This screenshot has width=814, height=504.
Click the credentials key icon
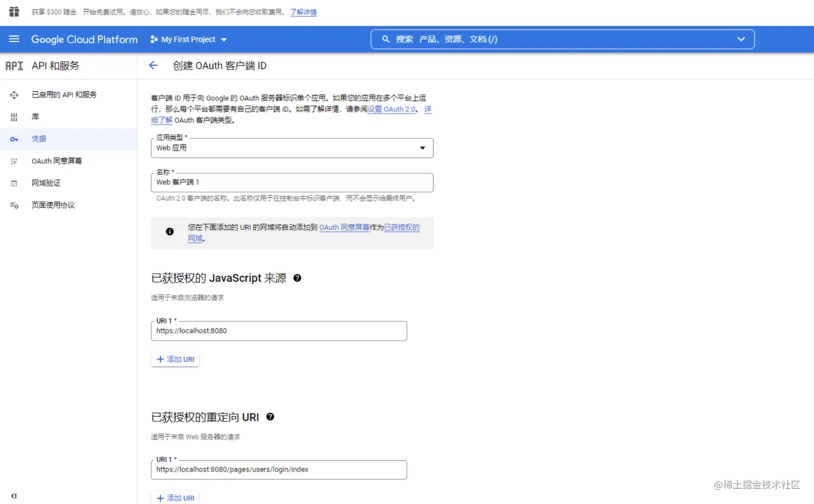pyautogui.click(x=14, y=139)
